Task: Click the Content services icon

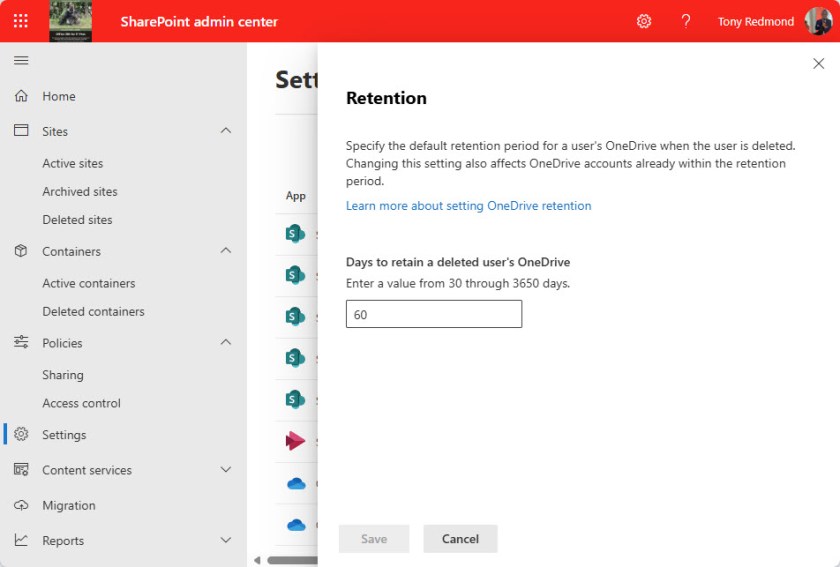Action: click(x=21, y=469)
